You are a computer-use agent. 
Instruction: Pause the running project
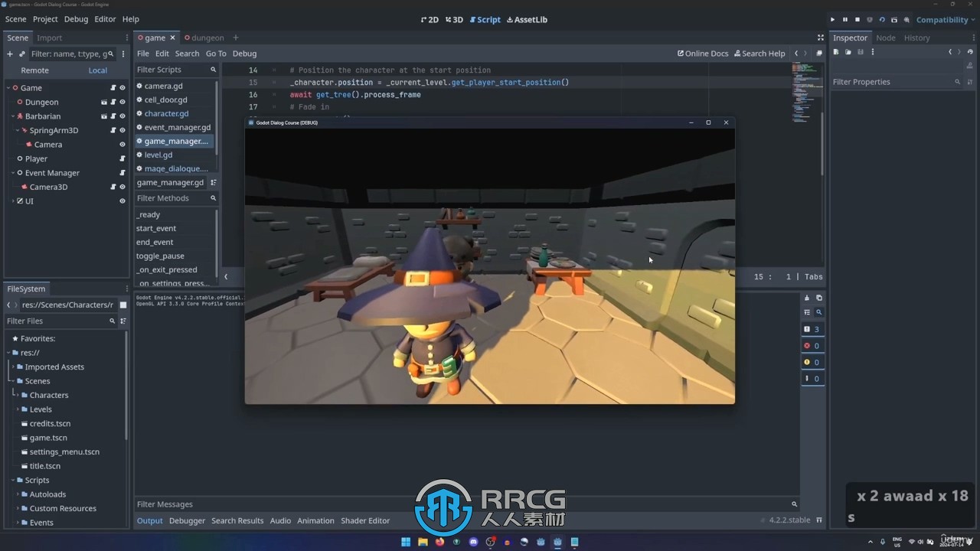click(845, 19)
